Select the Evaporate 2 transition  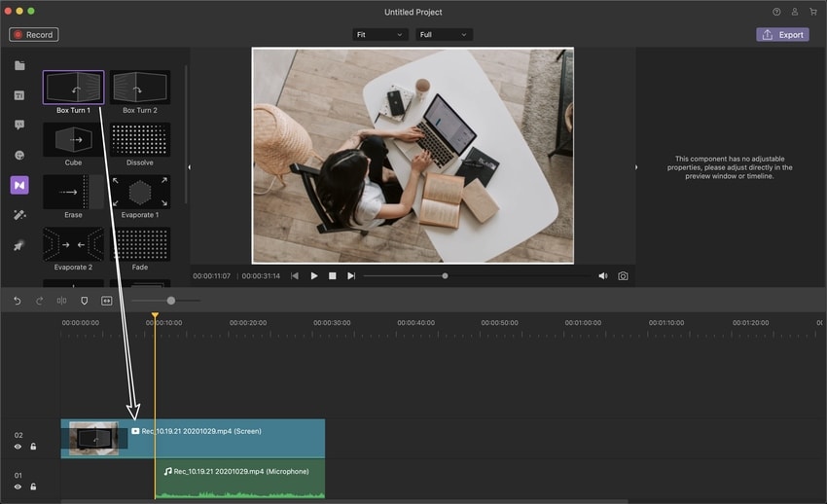[x=73, y=244]
